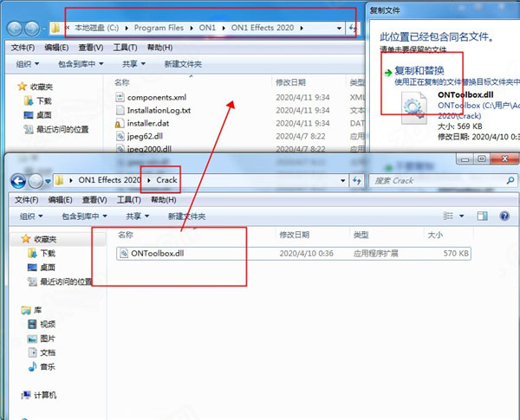Refresh the Crack folder view
This screenshot has width=520, height=420.
click(x=357, y=181)
